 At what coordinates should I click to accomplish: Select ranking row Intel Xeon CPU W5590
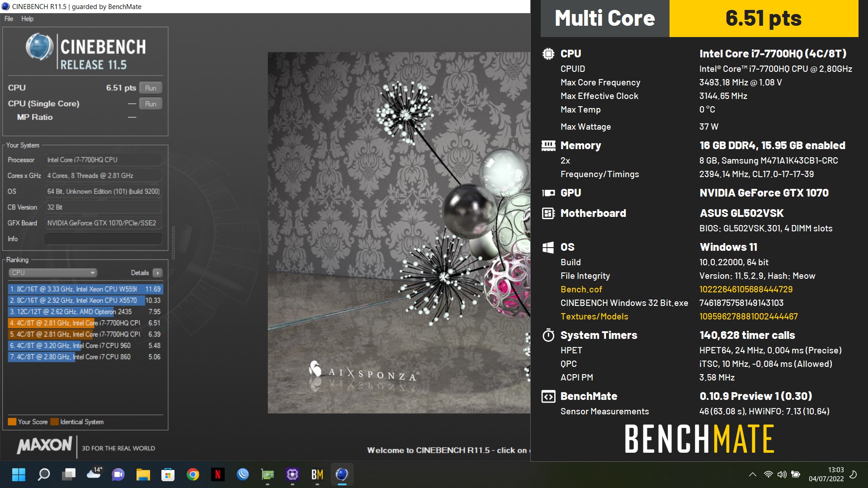85,289
